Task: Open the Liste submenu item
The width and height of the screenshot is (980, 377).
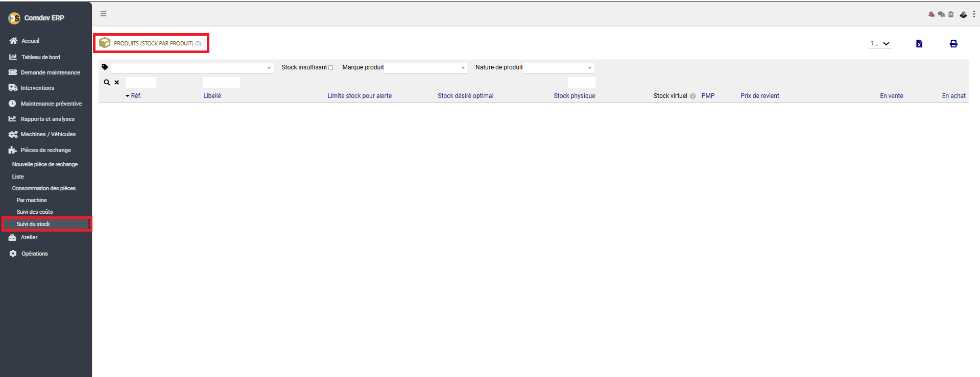Action: pos(18,177)
